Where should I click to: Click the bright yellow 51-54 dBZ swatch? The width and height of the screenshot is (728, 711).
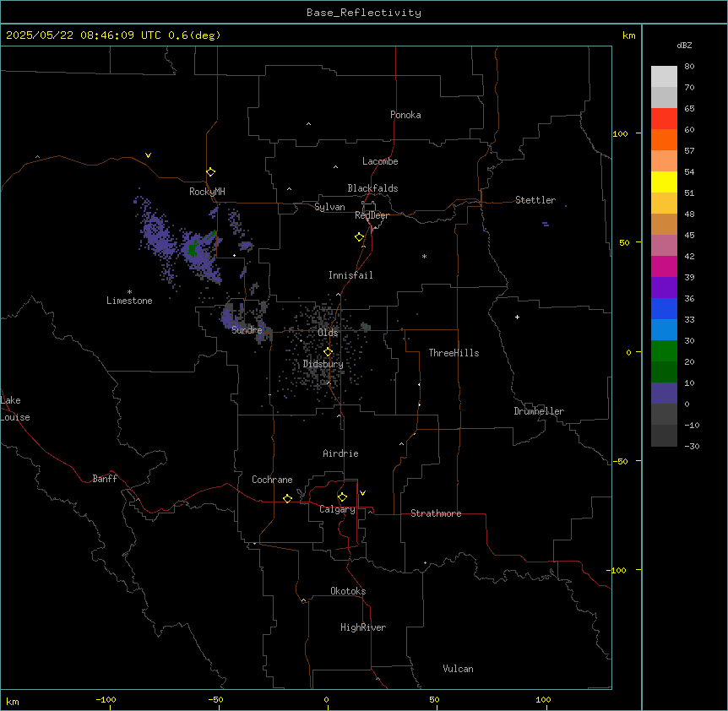tap(664, 182)
